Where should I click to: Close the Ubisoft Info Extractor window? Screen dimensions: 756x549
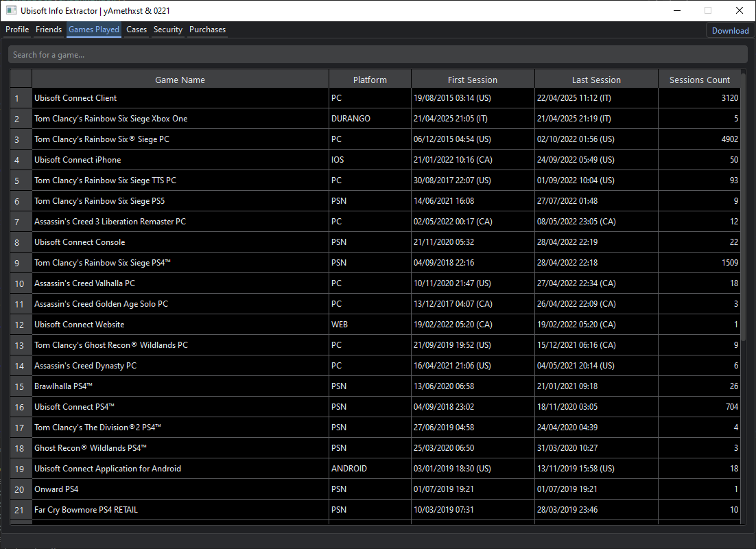click(739, 10)
